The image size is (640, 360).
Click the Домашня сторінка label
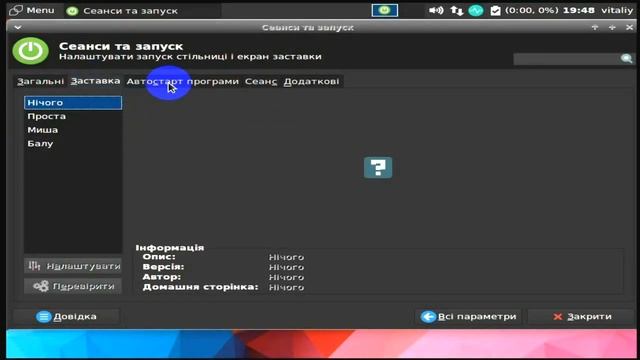[x=200, y=287]
